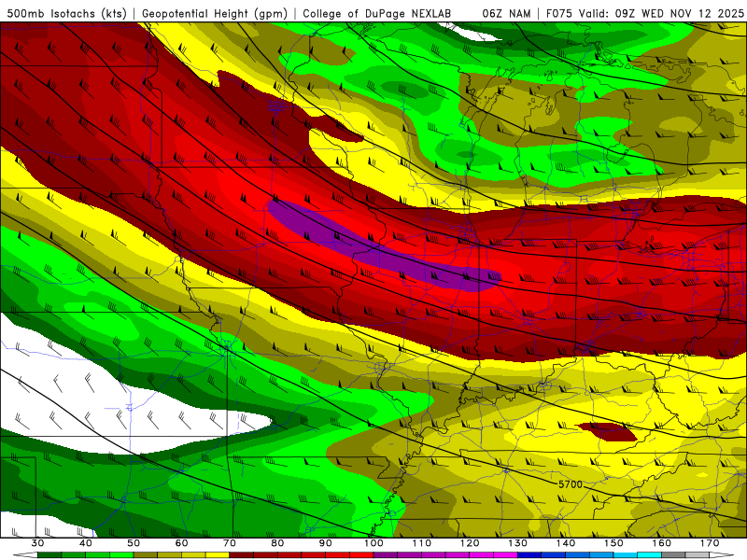747x560 pixels.
Task: Click the '120' value on the color scale
Action: pos(470,543)
